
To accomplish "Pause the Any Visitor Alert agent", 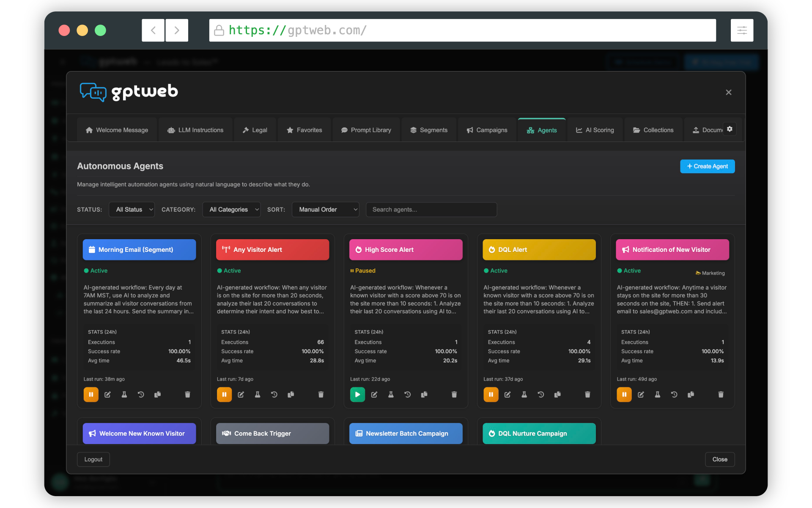I will pos(224,395).
